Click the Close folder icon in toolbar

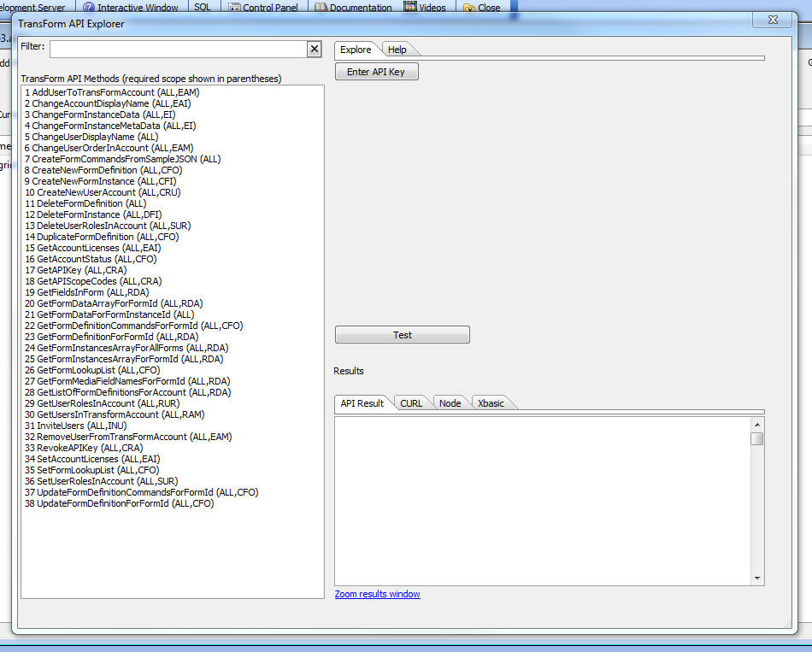[x=469, y=7]
